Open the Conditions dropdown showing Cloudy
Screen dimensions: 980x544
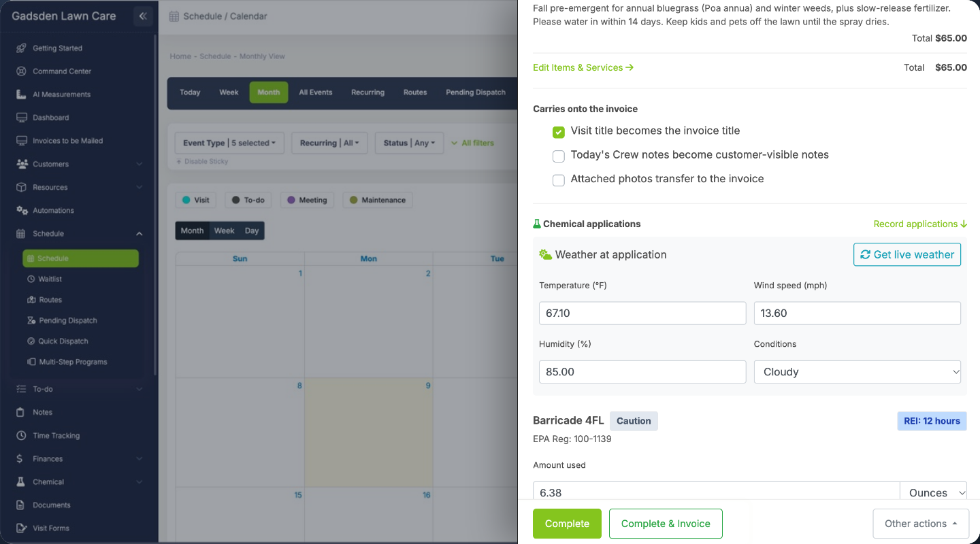(857, 372)
